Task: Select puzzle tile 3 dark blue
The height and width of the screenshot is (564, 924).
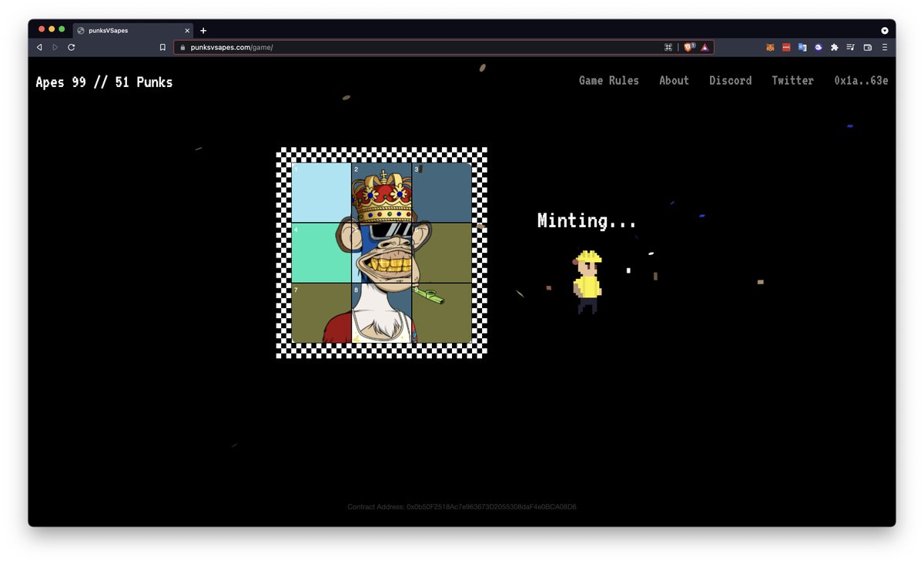Action: [442, 193]
